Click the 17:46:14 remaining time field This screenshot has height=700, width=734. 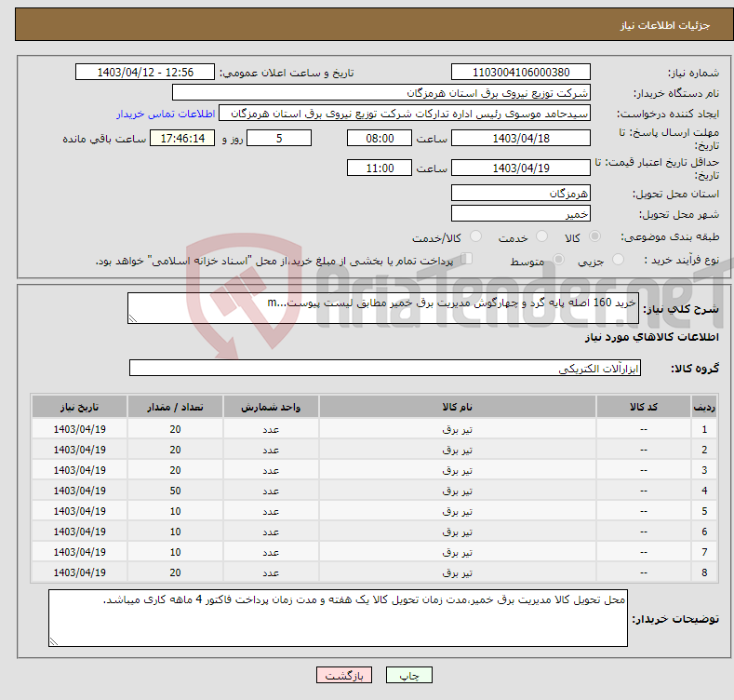(x=182, y=138)
